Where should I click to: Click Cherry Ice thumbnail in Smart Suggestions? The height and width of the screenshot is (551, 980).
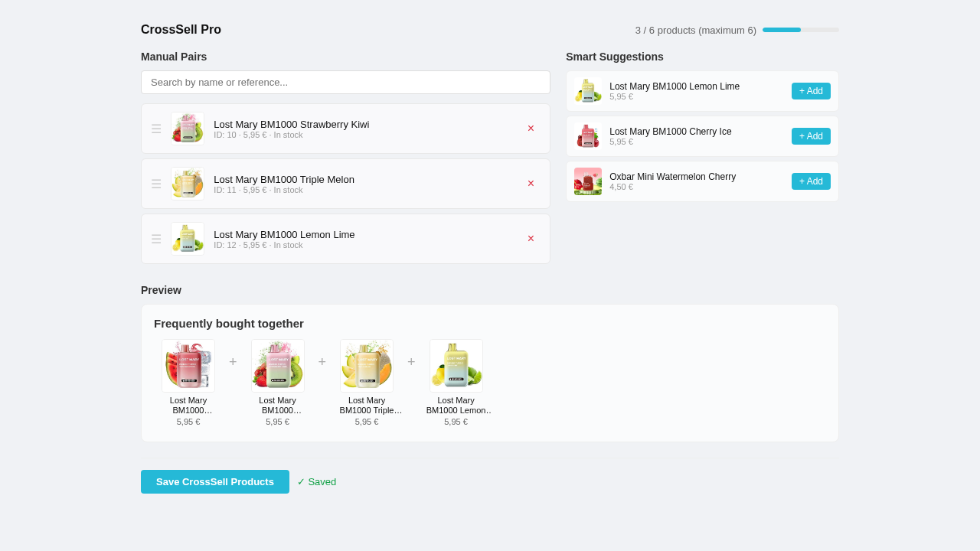[x=588, y=136]
